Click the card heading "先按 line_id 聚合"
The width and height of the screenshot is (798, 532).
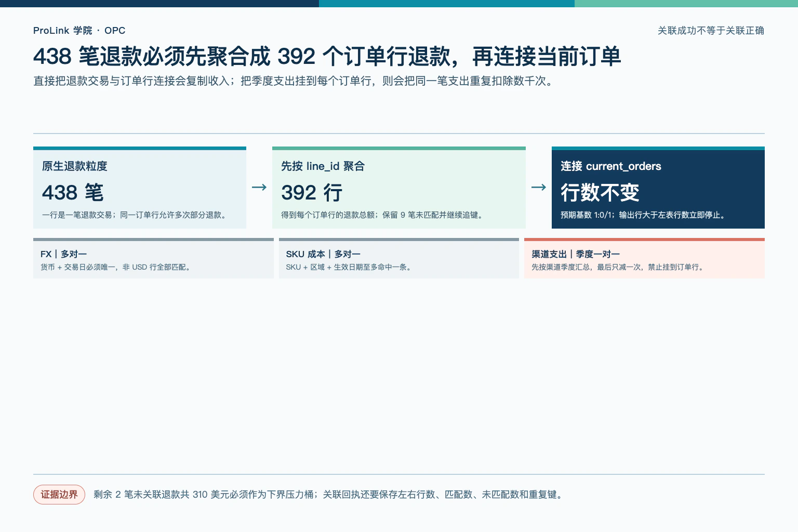[323, 166]
